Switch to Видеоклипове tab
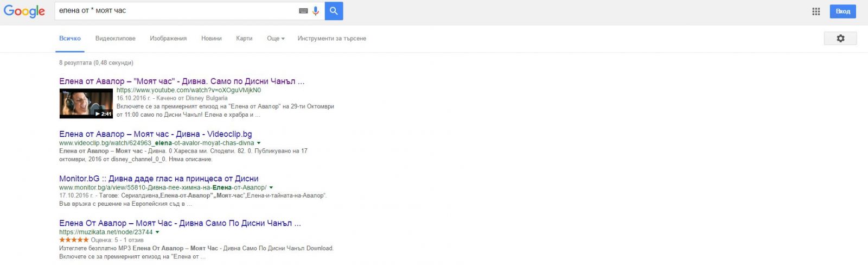This screenshot has height=265, width=868. (116, 39)
